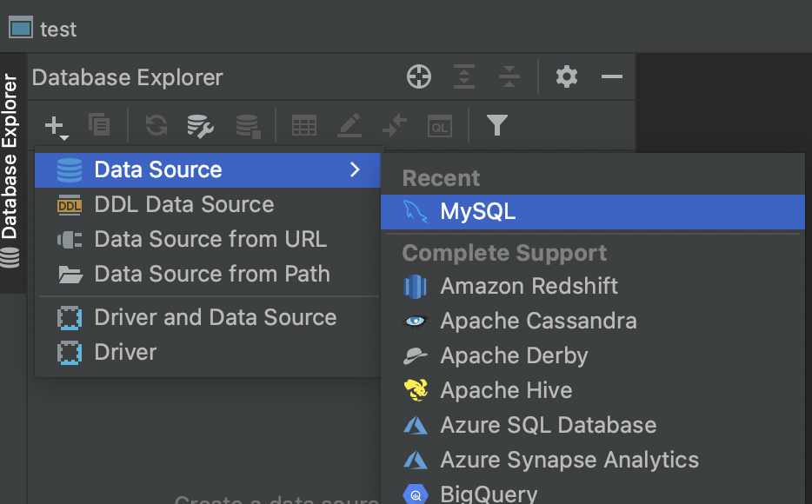This screenshot has width=812, height=504.
Task: Click the Azure SQL Database icon
Action: coord(416,425)
